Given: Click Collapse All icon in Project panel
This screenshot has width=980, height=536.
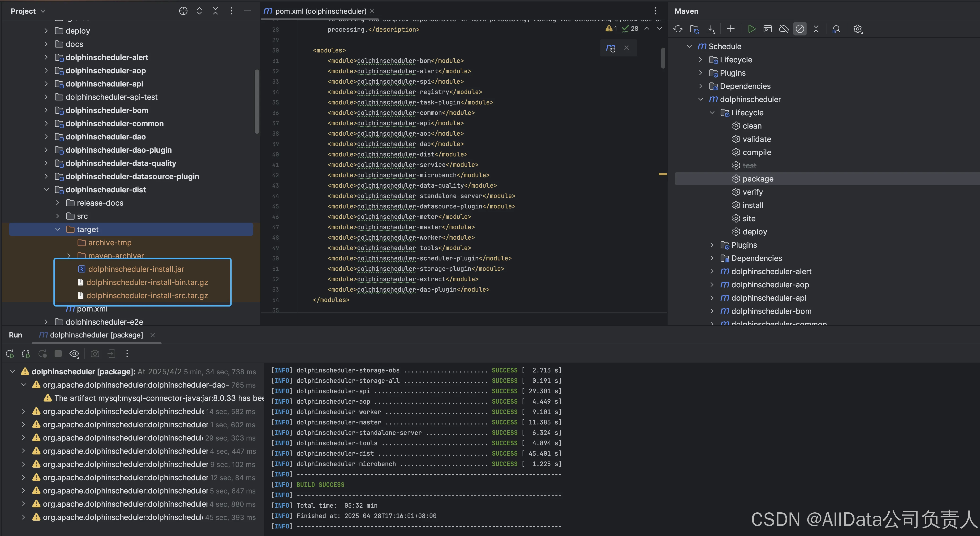Looking at the screenshot, I should [x=215, y=11].
